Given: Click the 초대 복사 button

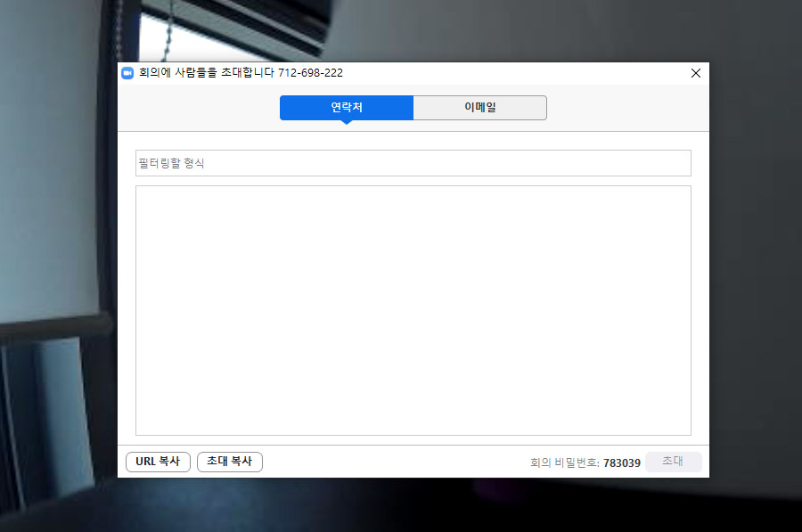Looking at the screenshot, I should (230, 462).
